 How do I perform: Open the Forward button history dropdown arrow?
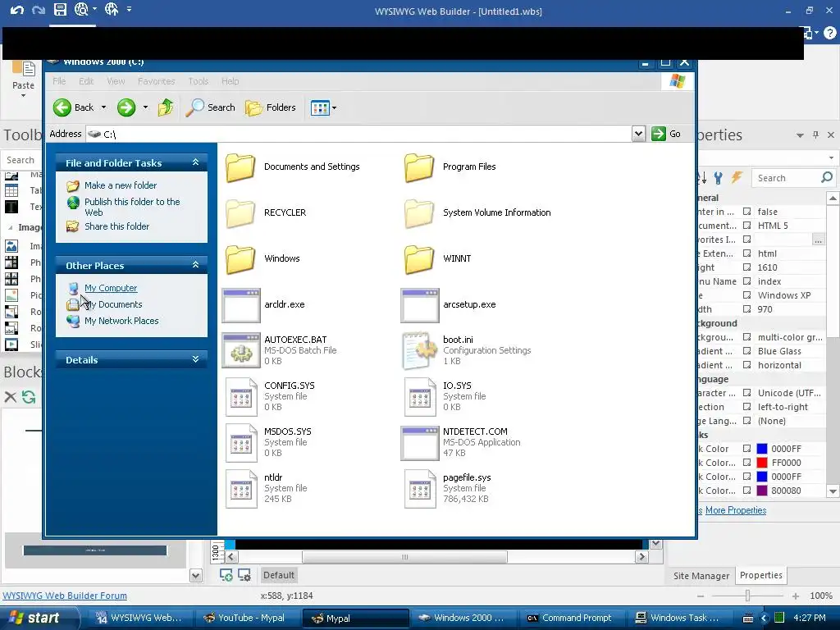(145, 107)
